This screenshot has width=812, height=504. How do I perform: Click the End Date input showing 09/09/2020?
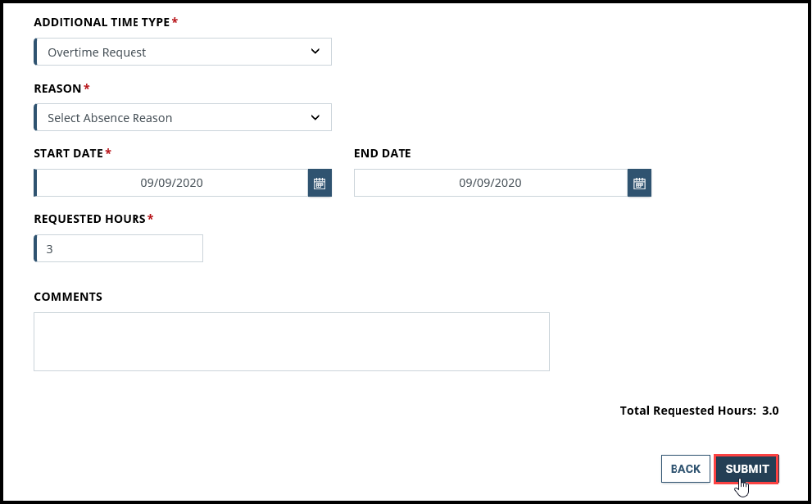tap(492, 182)
